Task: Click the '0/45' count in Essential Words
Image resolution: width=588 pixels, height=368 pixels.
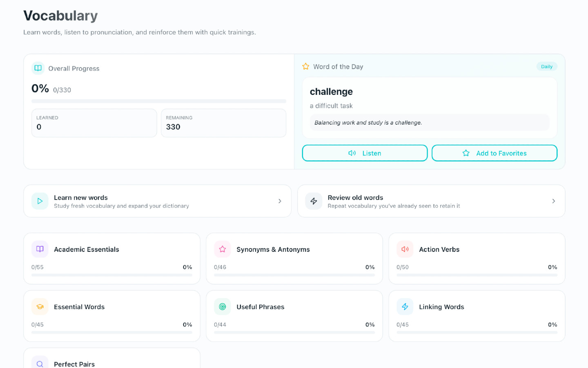Action: click(38, 325)
